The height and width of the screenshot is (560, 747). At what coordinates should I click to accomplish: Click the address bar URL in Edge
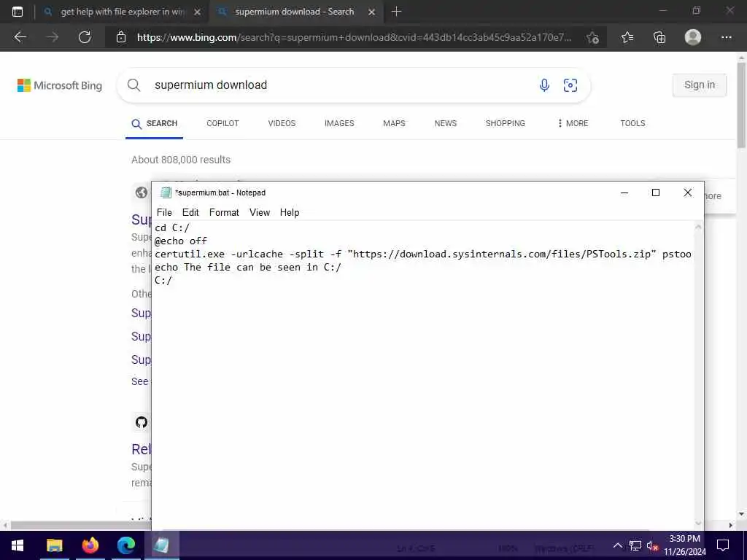[x=354, y=37]
